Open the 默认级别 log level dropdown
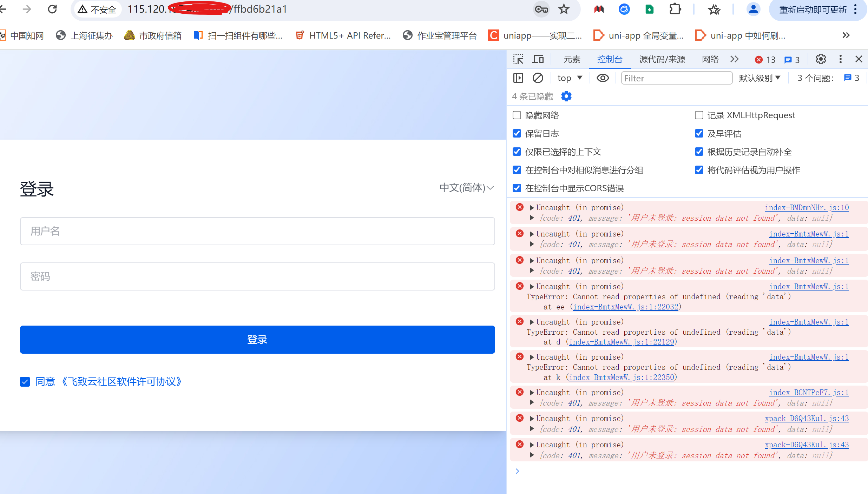This screenshot has width=868, height=494. click(x=759, y=78)
